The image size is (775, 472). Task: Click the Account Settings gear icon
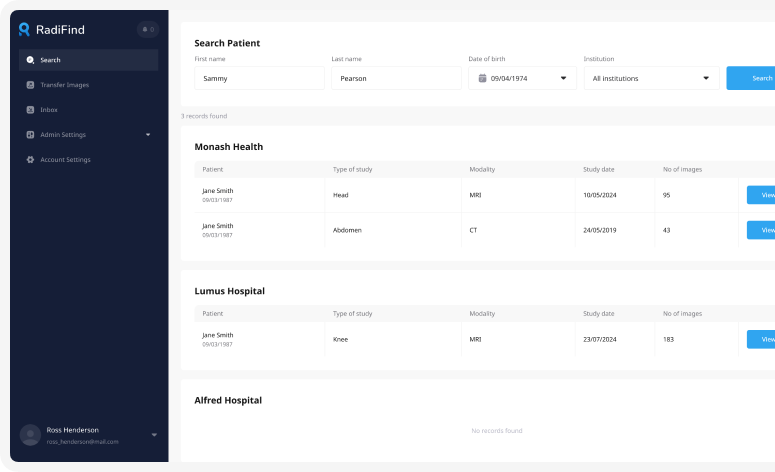(x=31, y=160)
